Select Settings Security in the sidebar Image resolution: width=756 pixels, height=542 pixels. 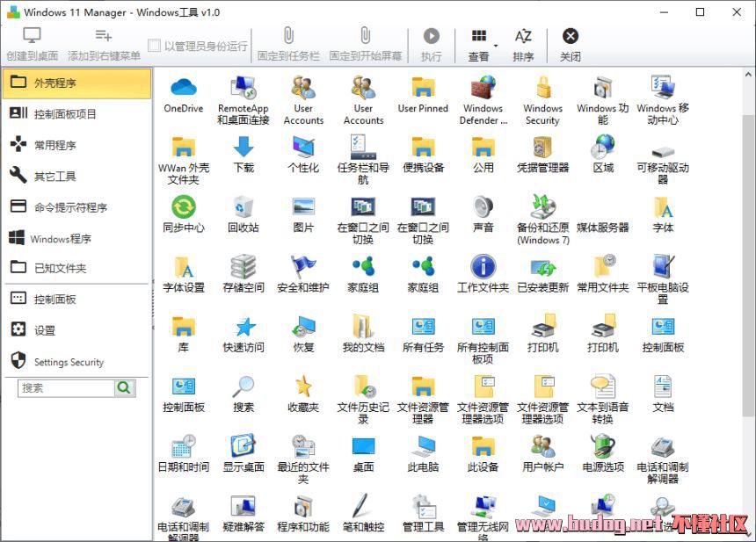[77, 362]
